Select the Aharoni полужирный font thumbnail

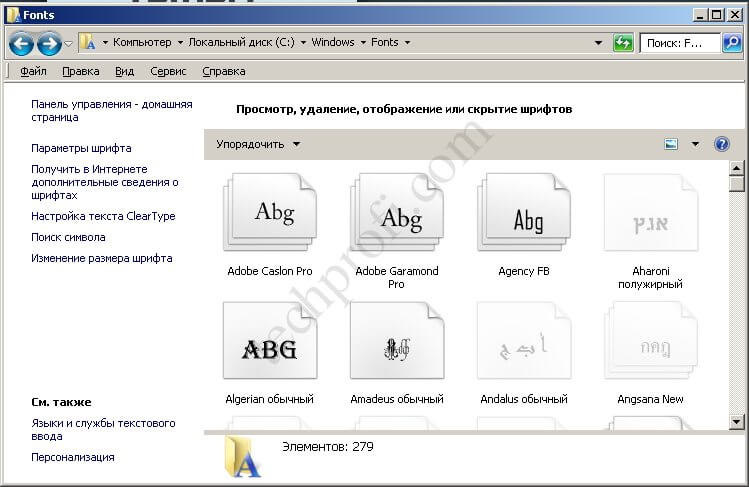(x=650, y=213)
